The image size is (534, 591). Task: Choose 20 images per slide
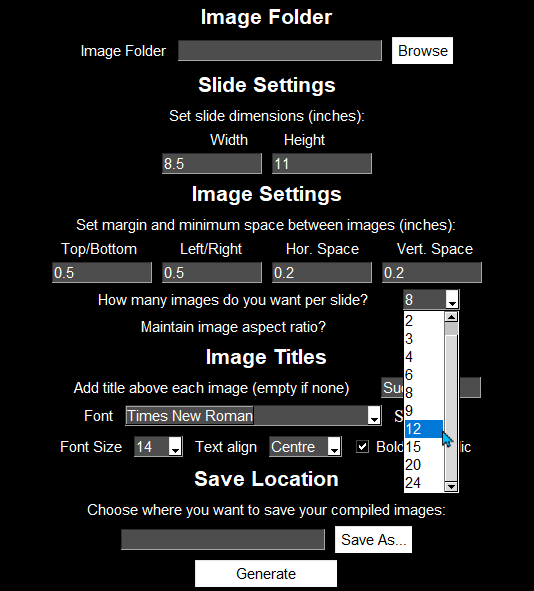click(424, 465)
